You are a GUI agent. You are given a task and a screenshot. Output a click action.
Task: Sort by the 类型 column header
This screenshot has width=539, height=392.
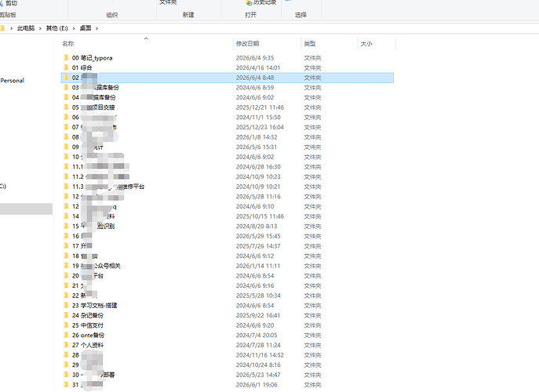(x=310, y=44)
